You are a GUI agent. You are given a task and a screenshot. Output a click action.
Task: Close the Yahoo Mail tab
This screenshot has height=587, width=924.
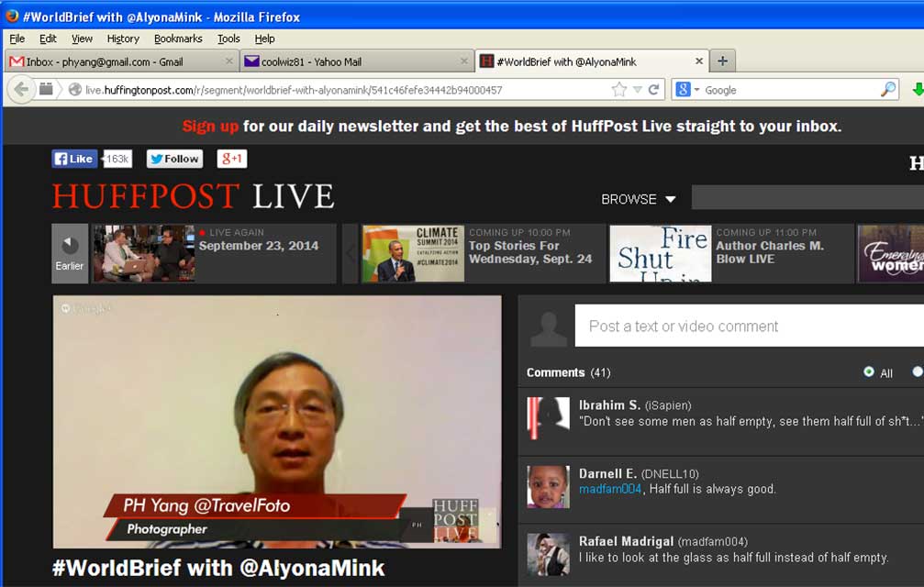464,61
